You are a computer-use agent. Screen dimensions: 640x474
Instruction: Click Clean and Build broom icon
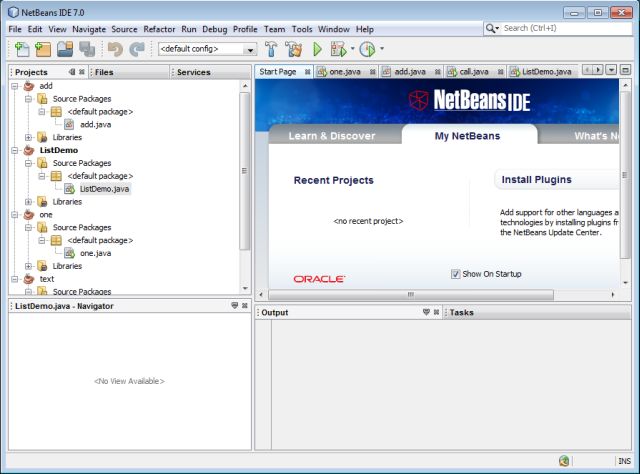coord(293,49)
